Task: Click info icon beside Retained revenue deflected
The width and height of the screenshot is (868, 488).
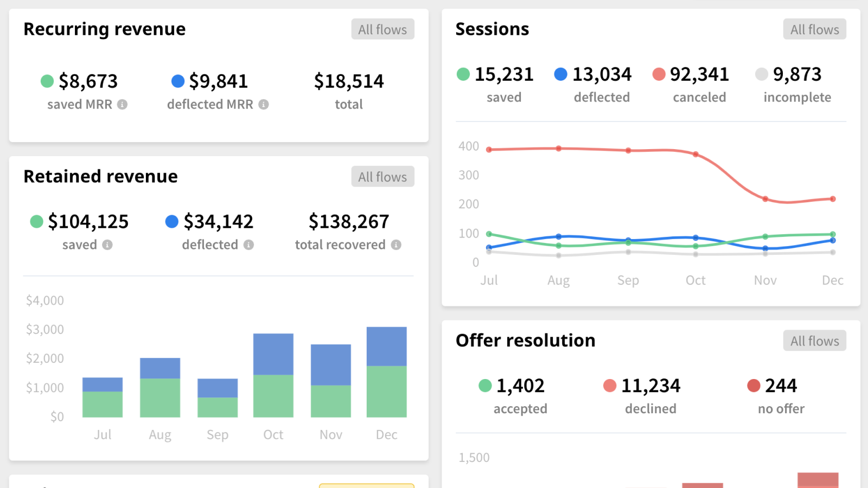Action: [x=248, y=245]
